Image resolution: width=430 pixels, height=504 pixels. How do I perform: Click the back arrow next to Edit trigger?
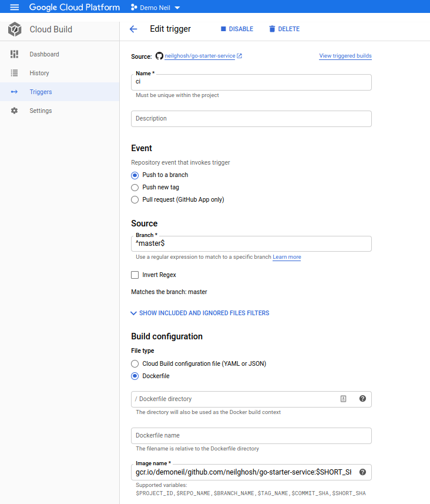(133, 29)
